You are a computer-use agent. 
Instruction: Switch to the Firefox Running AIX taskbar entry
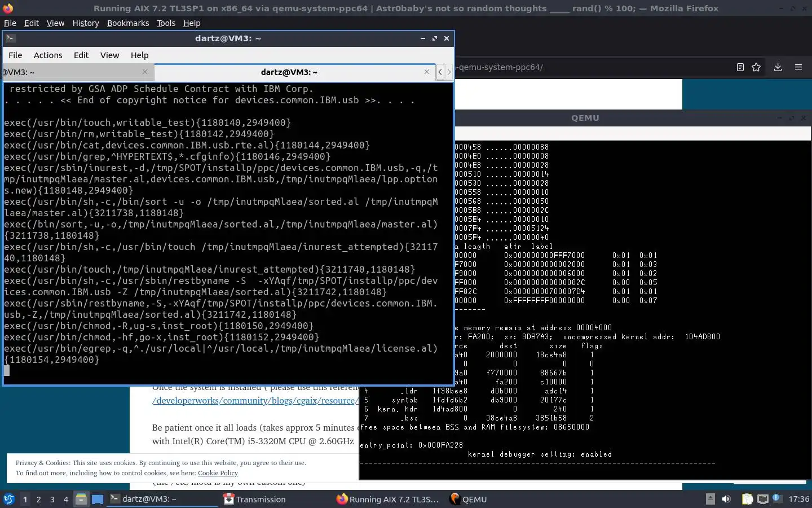click(x=388, y=499)
